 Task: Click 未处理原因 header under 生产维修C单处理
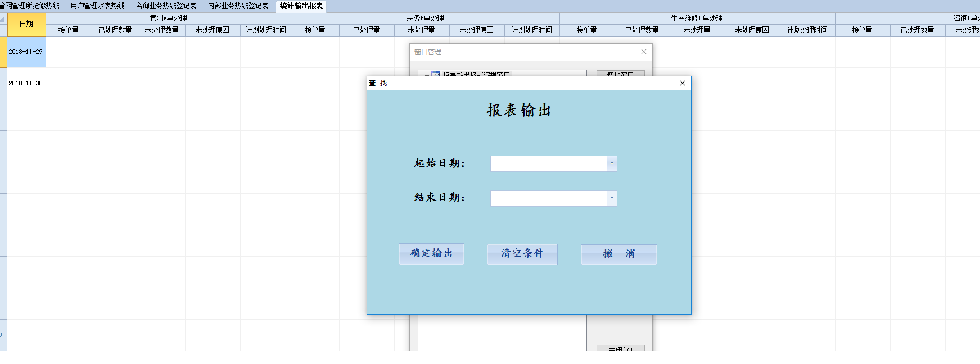[752, 30]
